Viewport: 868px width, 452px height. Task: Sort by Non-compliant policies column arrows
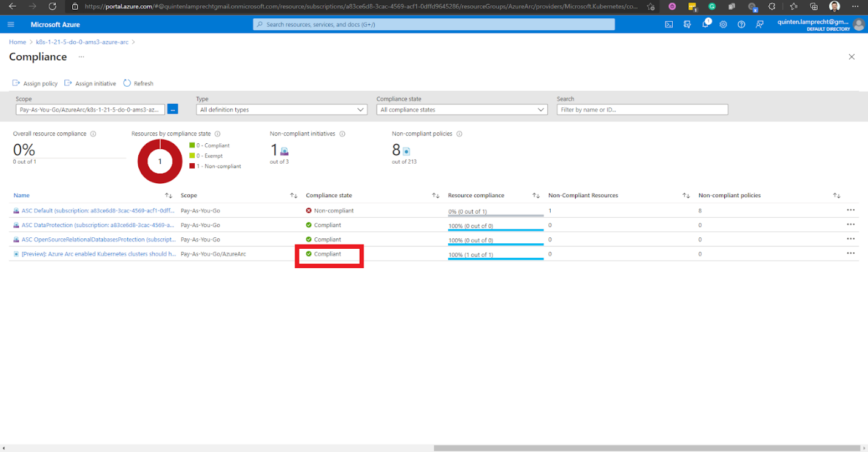tap(836, 195)
